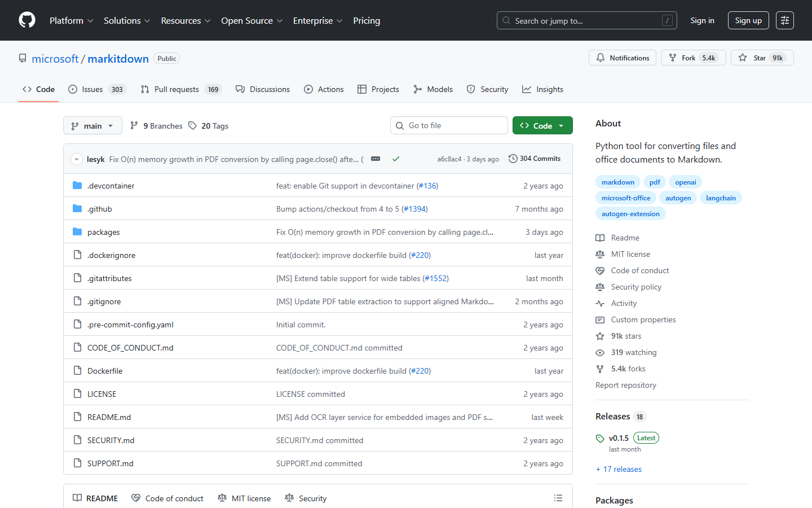Select the Readme book icon in About

[x=599, y=238]
